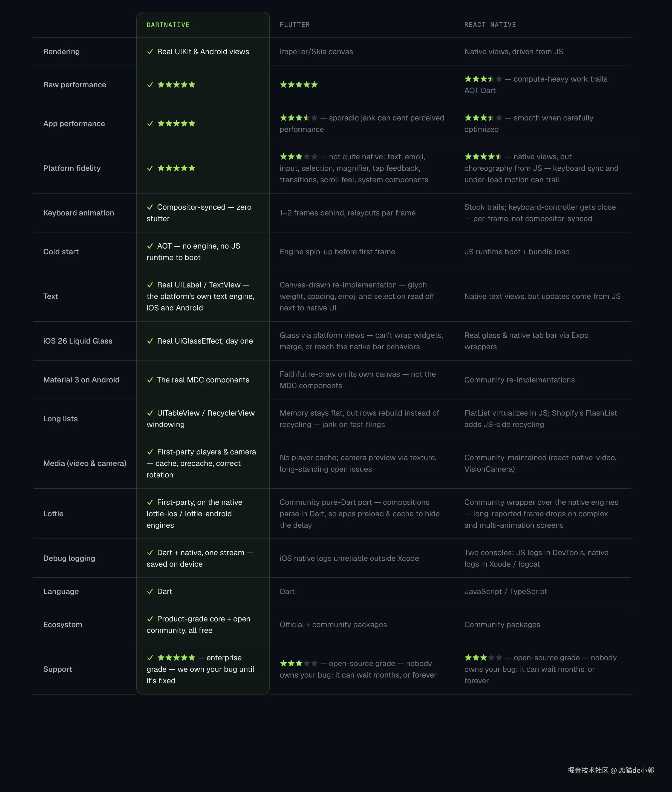
Task: Click the checkmark next to Dart in Language row
Action: click(150, 591)
